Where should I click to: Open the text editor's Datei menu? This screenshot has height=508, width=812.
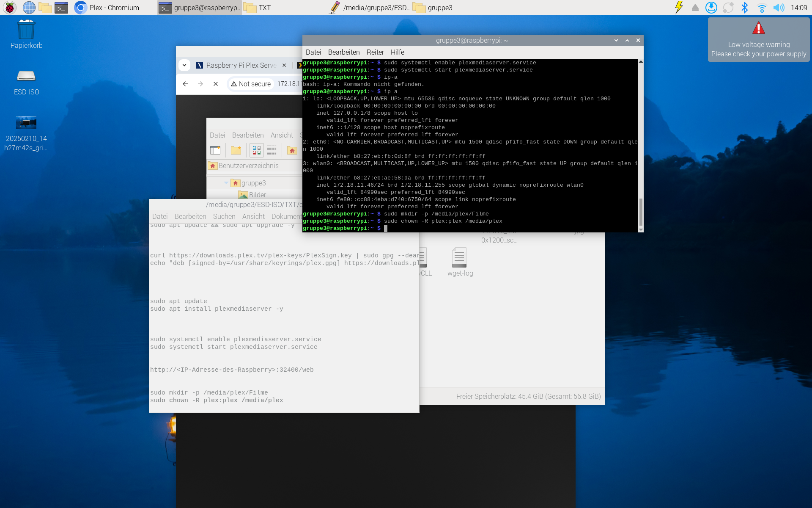tap(160, 216)
